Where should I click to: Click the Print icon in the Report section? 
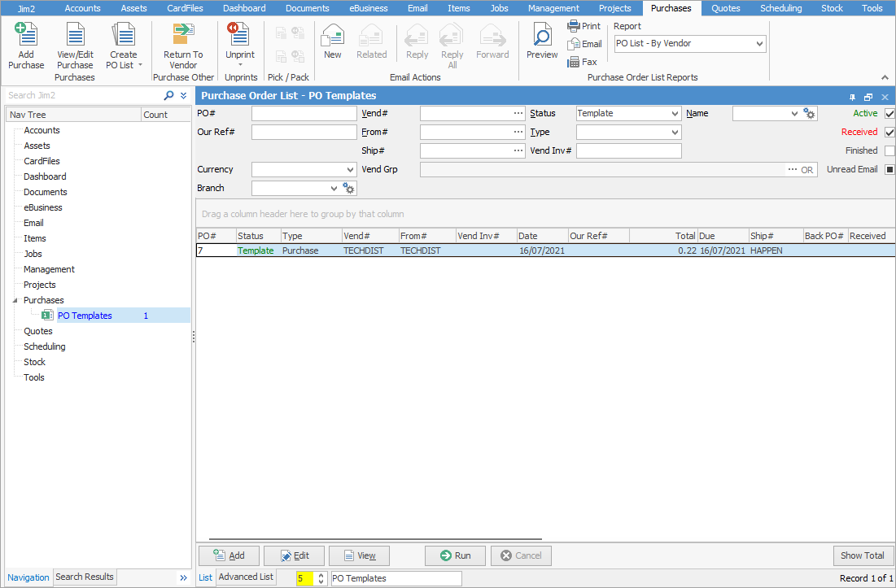573,25
